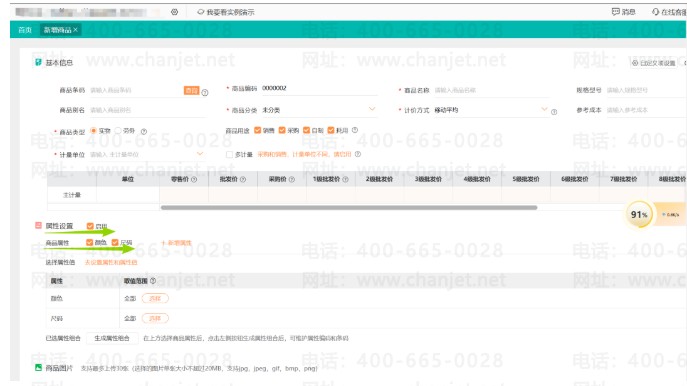Viewport: 687px width, 386px height.
Task: Toggle the 耗用 usage checkbox
Action: pyautogui.click(x=331, y=130)
